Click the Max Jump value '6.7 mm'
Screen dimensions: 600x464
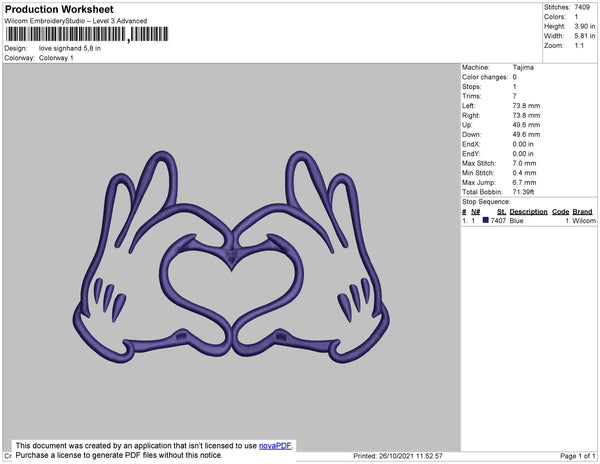pyautogui.click(x=524, y=182)
